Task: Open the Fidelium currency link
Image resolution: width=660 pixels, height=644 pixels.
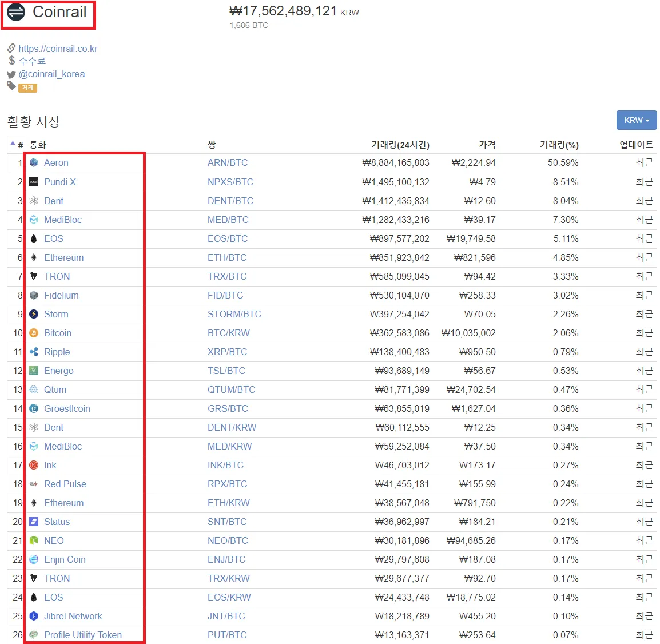Action: (x=61, y=295)
